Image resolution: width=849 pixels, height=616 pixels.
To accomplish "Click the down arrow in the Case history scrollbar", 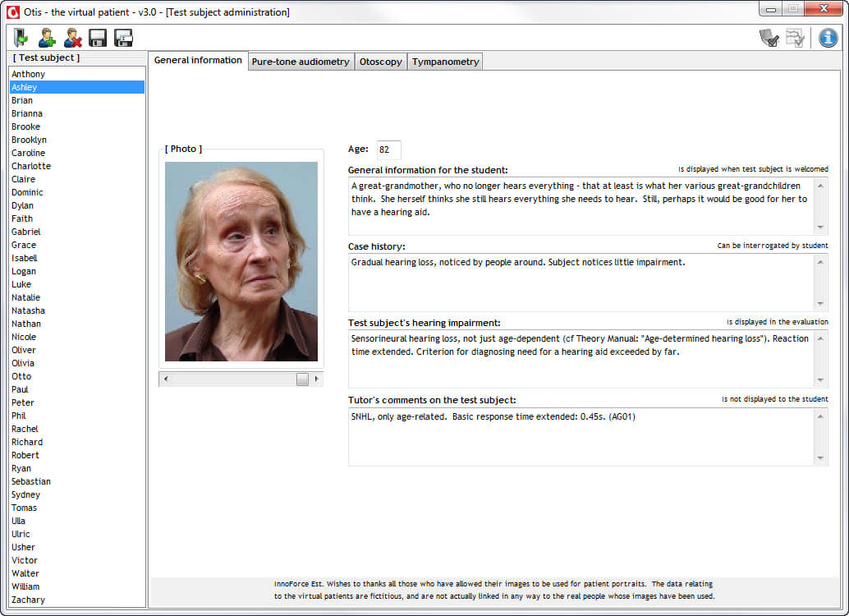I will pyautogui.click(x=820, y=303).
